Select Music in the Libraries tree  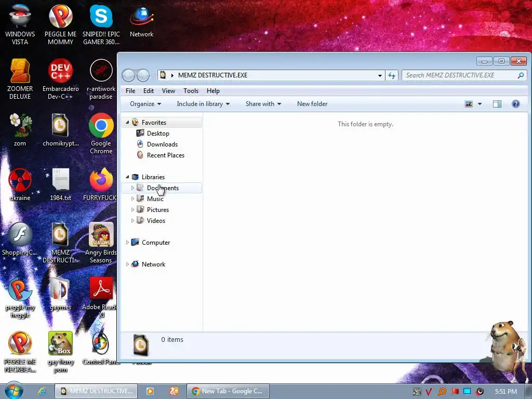coord(155,199)
